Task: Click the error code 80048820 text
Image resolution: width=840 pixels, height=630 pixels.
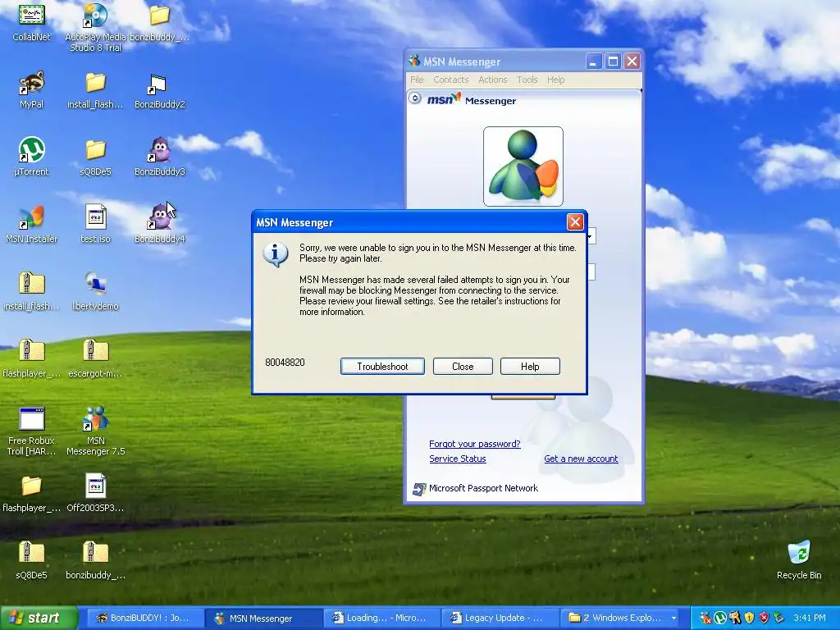Action: (x=285, y=362)
